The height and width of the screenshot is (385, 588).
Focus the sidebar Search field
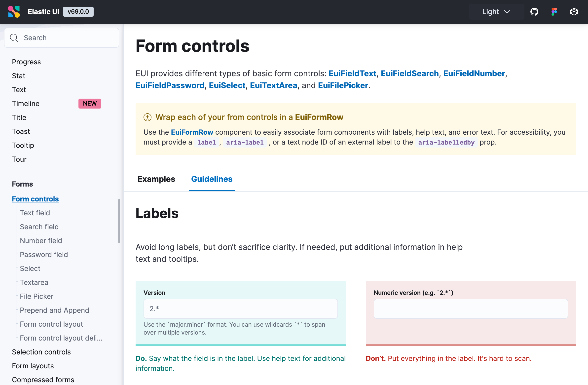click(x=62, y=38)
